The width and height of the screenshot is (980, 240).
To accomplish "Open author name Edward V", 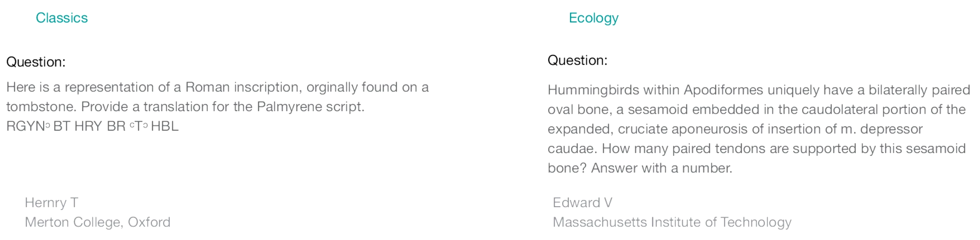I will (582, 203).
